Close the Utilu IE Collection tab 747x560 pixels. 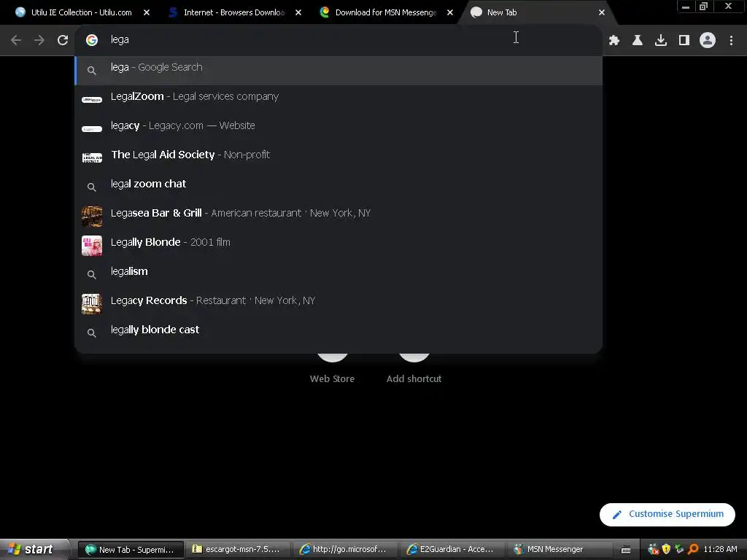click(147, 12)
